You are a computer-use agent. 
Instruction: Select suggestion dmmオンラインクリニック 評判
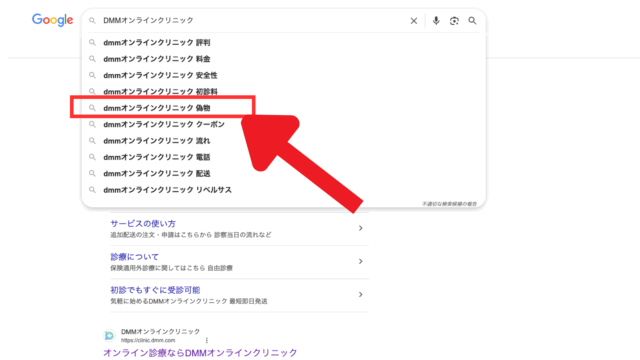pyautogui.click(x=284, y=42)
